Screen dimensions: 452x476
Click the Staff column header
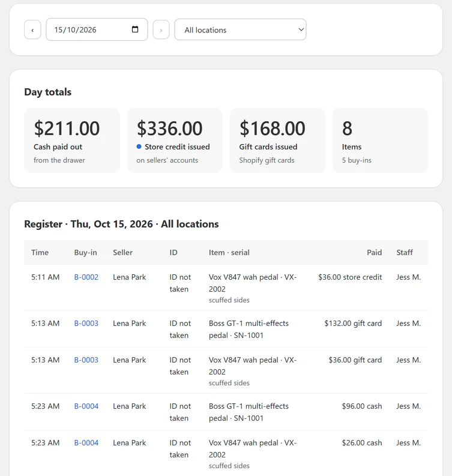(x=405, y=253)
